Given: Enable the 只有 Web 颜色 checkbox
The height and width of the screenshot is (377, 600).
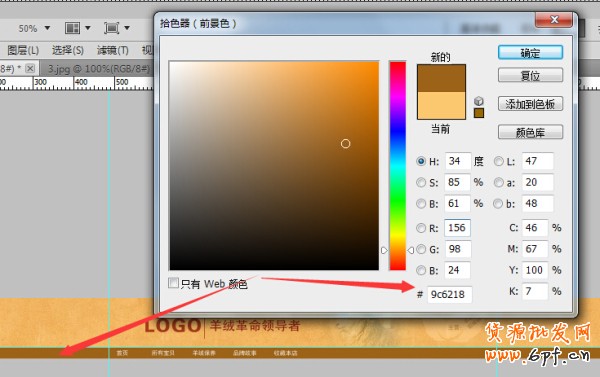Looking at the screenshot, I should point(173,283).
